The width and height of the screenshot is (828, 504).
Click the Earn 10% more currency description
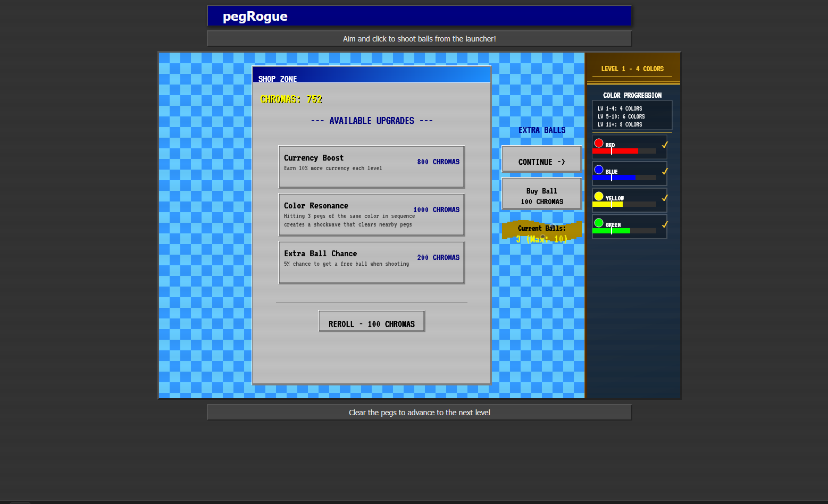click(333, 168)
